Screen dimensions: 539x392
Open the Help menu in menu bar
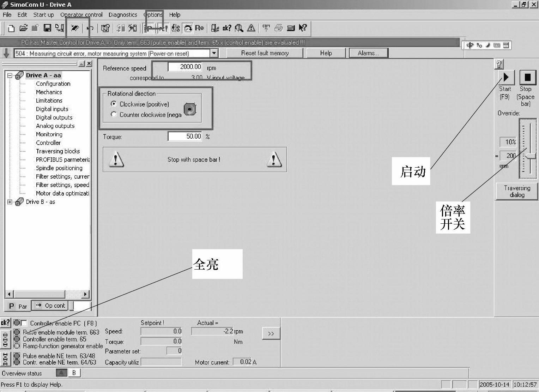coord(175,15)
